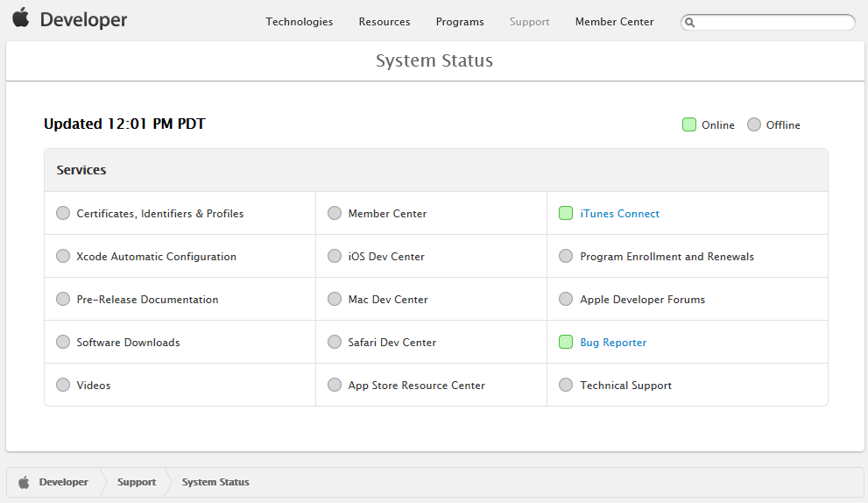
Task: Click the offline icon beside Videos
Action: click(x=63, y=385)
